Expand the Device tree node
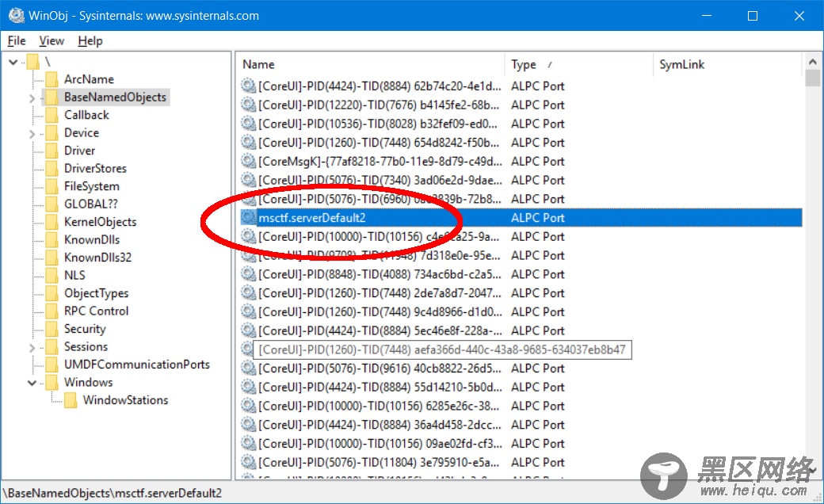Screen dimensions: 824x504 tap(32, 134)
